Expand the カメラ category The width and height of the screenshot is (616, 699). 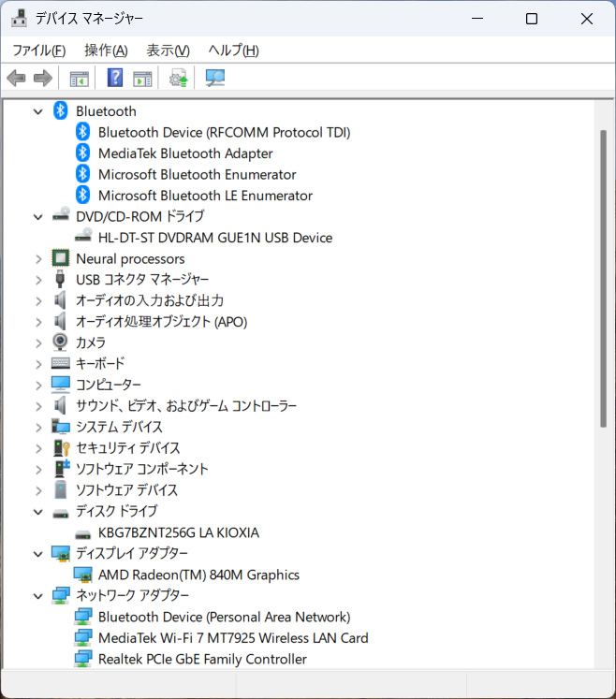tap(38, 343)
